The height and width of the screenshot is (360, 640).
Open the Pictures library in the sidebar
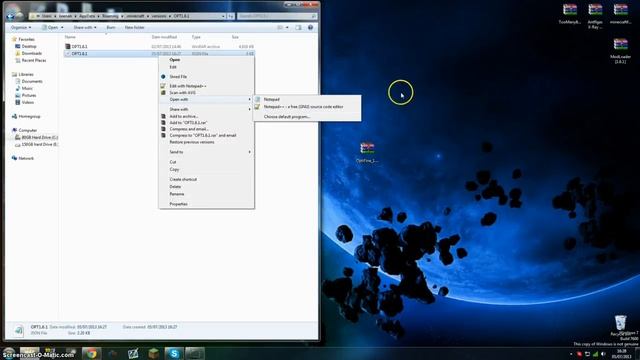(x=29, y=96)
